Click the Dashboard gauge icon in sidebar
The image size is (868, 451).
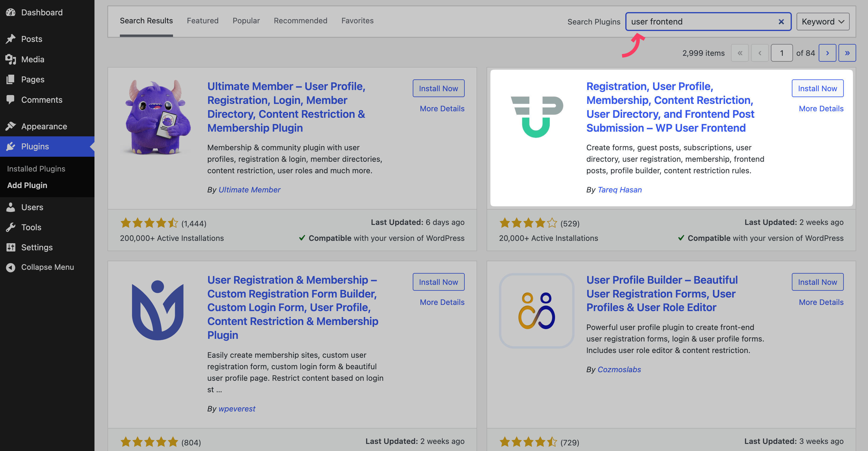point(11,12)
